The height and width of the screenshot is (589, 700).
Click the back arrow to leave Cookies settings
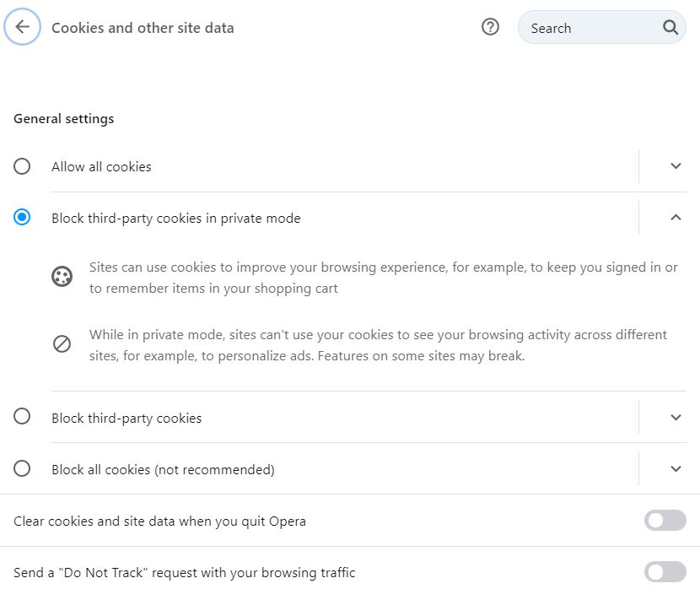[x=21, y=26]
